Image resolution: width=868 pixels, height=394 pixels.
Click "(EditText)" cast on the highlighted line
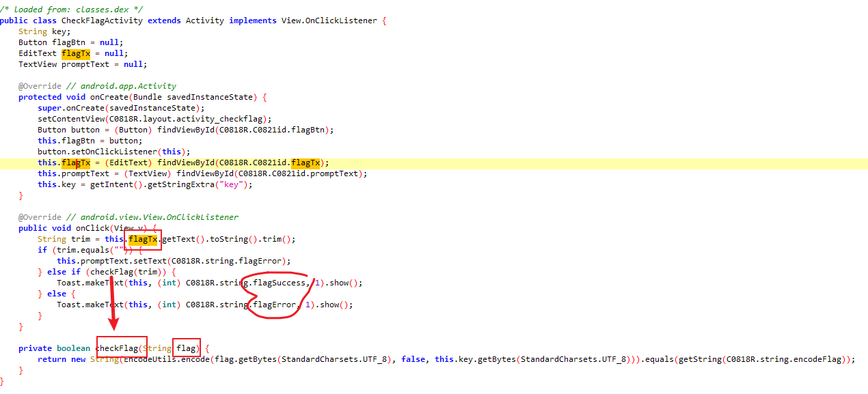coord(128,163)
